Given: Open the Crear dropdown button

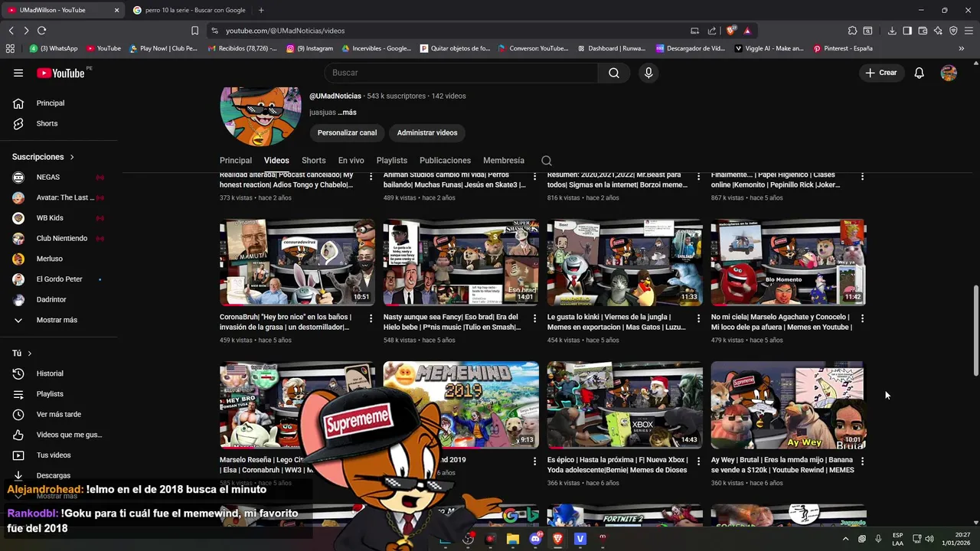Looking at the screenshot, I should 880,73.
